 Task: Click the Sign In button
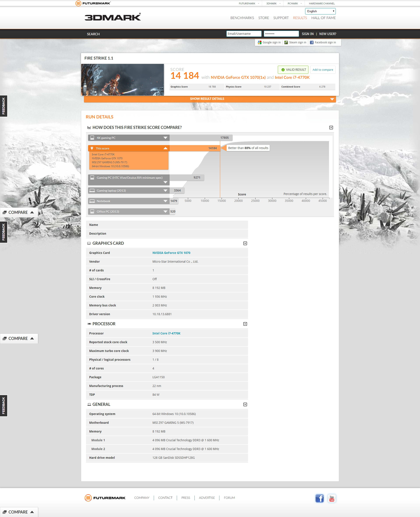[x=308, y=34]
